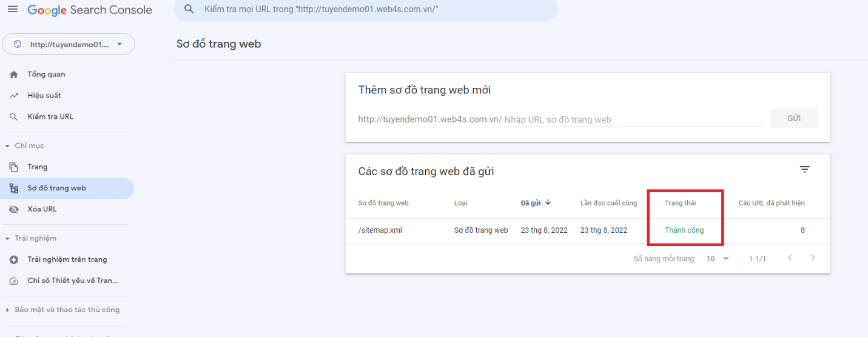Click the sitemap URL input field
The image size is (868, 337).
633,119
